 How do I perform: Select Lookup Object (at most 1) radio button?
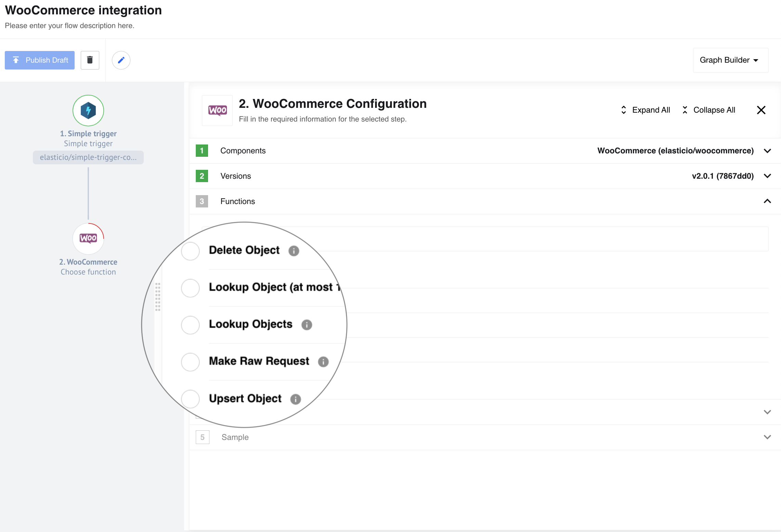click(190, 288)
